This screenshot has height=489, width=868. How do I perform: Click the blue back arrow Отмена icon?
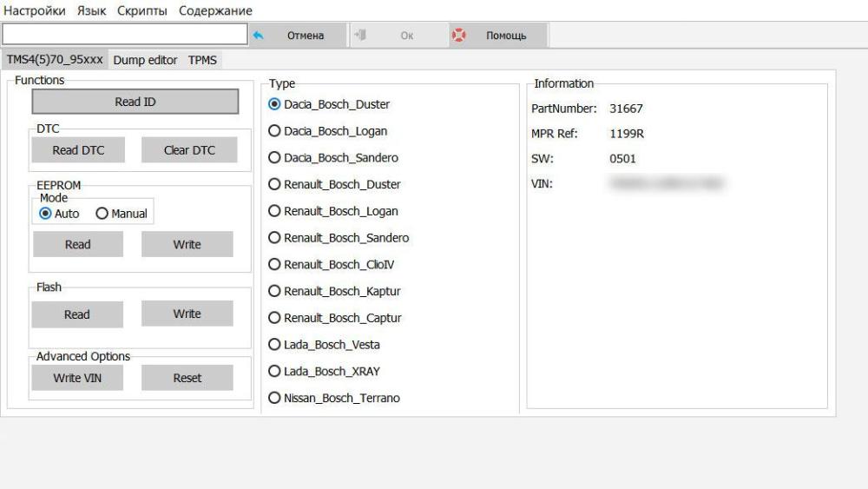(258, 36)
